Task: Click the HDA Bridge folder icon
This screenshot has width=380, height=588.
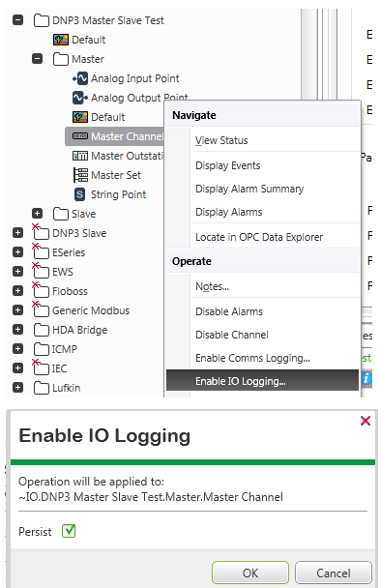Action: point(42,330)
